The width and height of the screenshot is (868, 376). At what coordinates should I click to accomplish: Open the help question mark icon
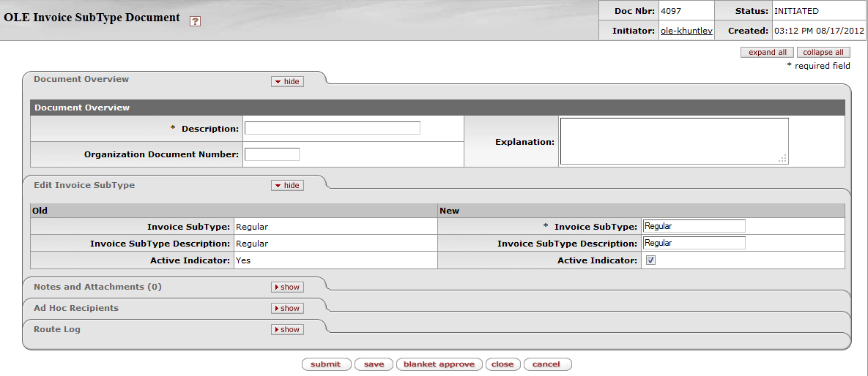tap(195, 21)
